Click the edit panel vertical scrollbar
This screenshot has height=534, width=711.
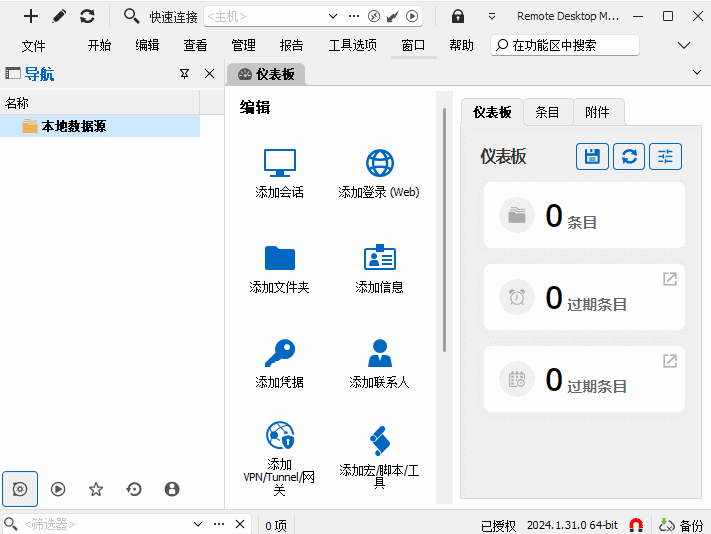(x=444, y=230)
